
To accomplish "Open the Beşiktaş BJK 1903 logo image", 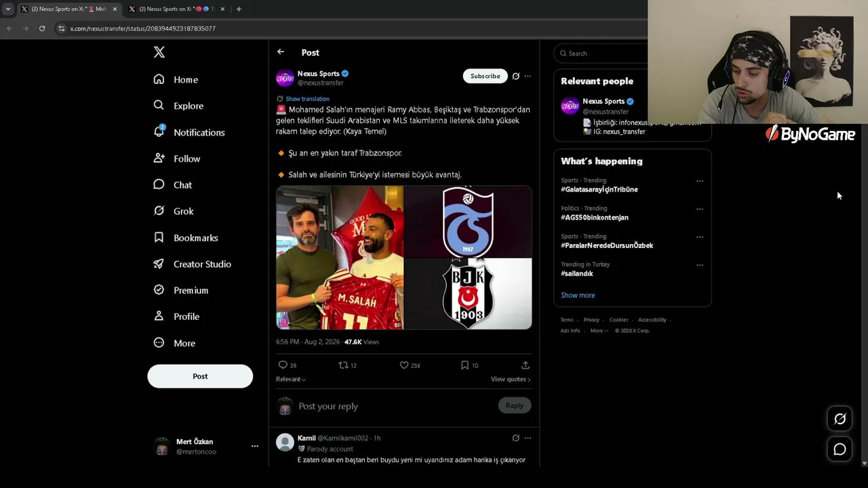I will click(x=468, y=294).
